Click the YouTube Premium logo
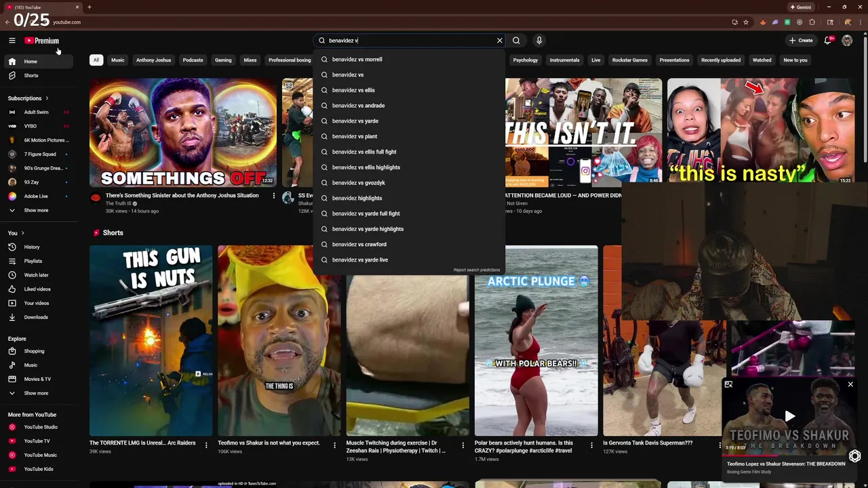 [42, 41]
